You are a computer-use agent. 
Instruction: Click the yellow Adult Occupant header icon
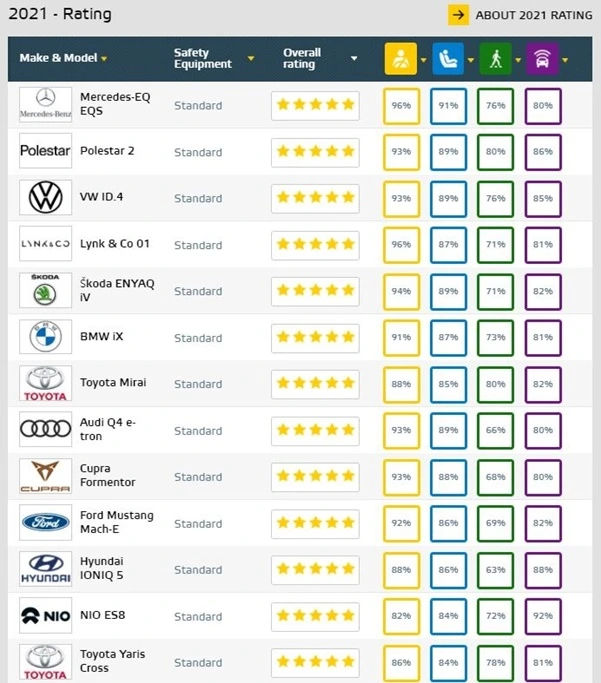[401, 58]
